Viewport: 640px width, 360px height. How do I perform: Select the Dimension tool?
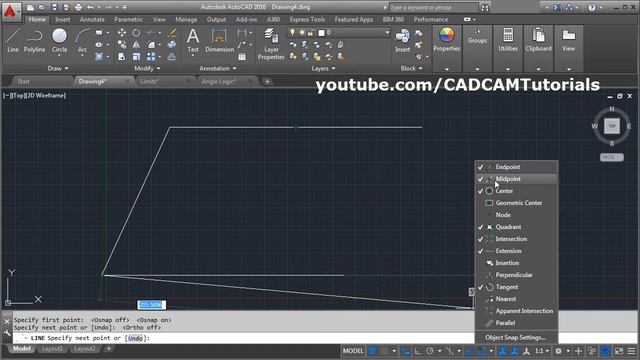219,40
